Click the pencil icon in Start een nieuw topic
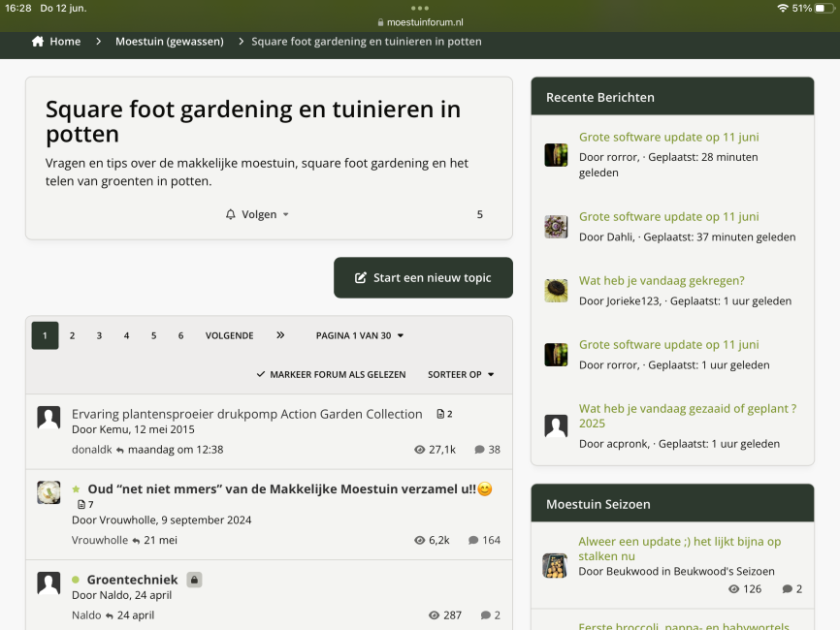 point(361,278)
